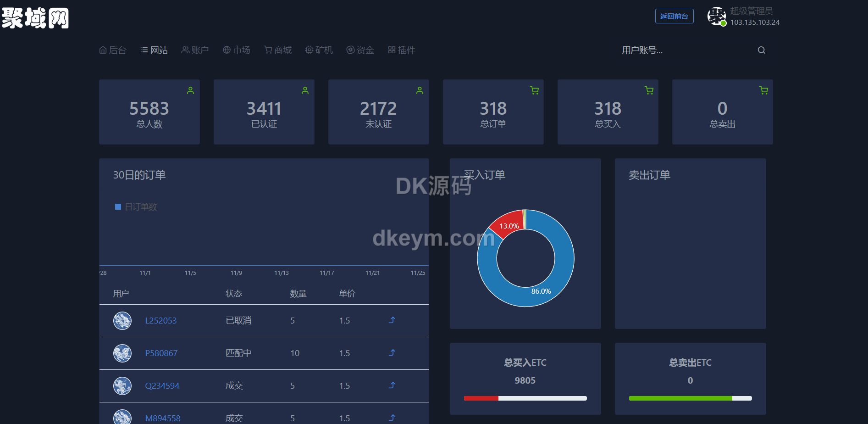Viewport: 868px width, 424px height.
Task: Click the share arrow for P580867
Action: click(x=392, y=353)
